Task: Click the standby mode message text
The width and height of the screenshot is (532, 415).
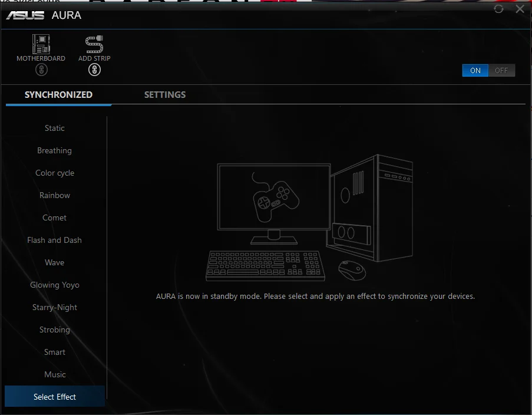Action: (315, 296)
